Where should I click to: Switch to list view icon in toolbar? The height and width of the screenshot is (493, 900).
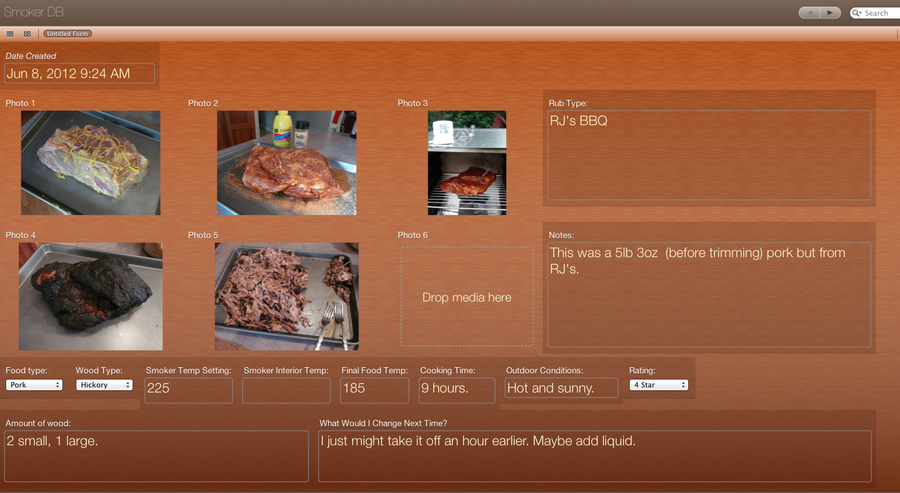tap(10, 34)
